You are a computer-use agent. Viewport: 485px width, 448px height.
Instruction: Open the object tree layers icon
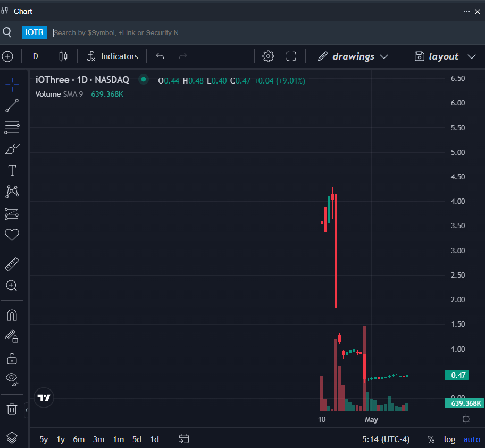12,437
